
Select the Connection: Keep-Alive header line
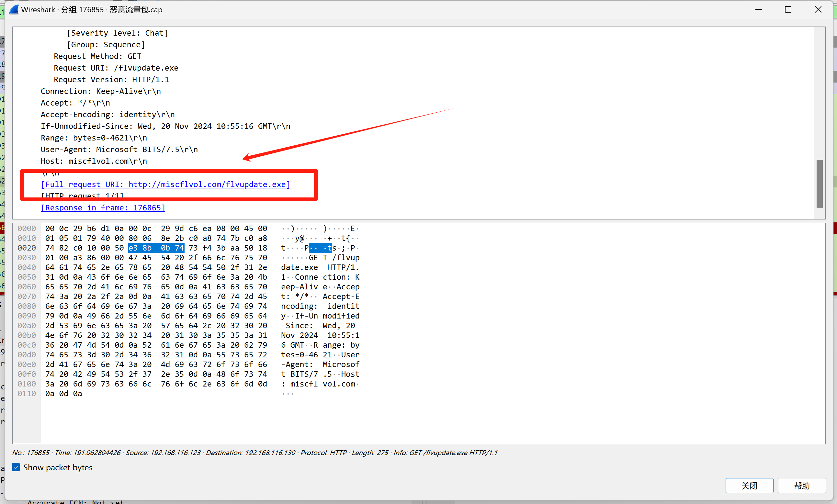click(x=101, y=91)
